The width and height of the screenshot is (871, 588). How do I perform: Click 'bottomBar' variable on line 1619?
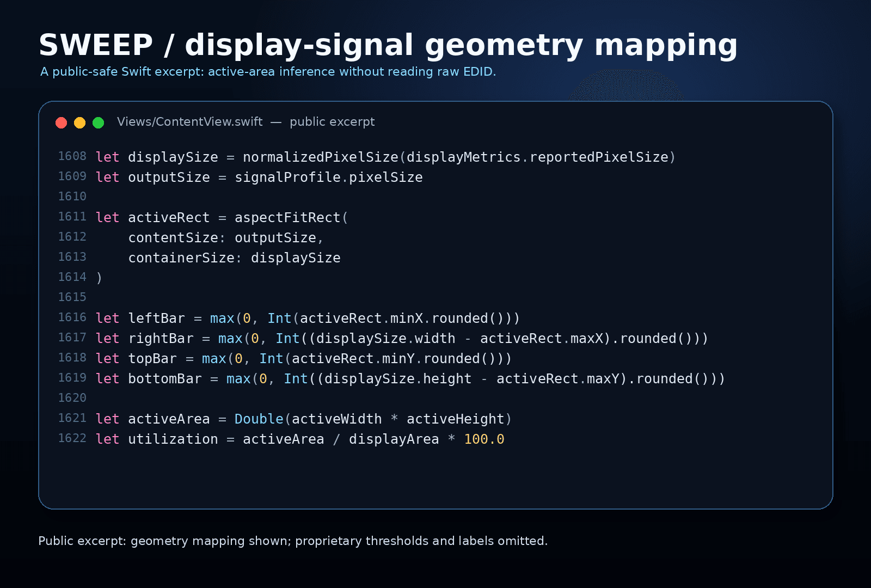point(165,379)
